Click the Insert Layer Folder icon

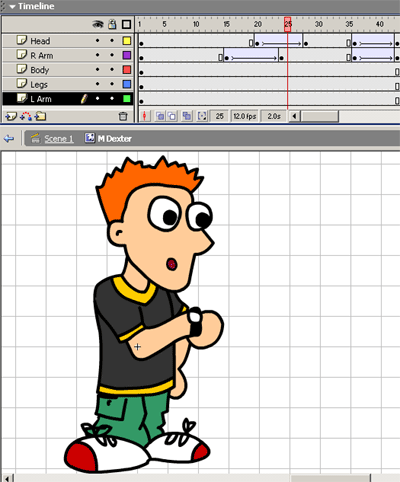coord(40,116)
